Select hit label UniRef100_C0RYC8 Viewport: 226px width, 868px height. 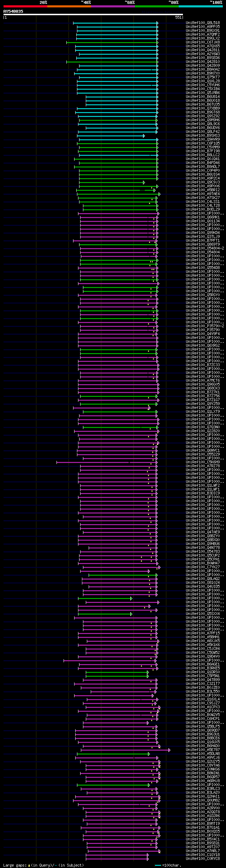(203, 858)
